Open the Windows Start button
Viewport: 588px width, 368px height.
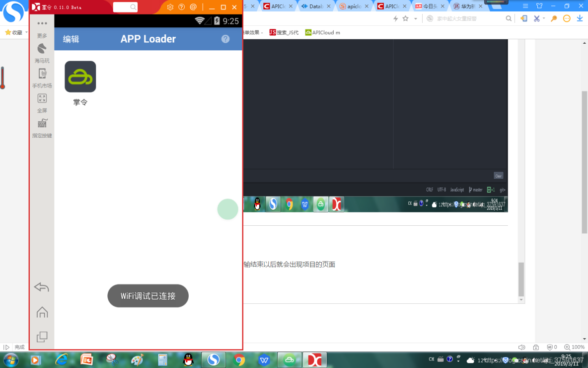tap(10, 360)
